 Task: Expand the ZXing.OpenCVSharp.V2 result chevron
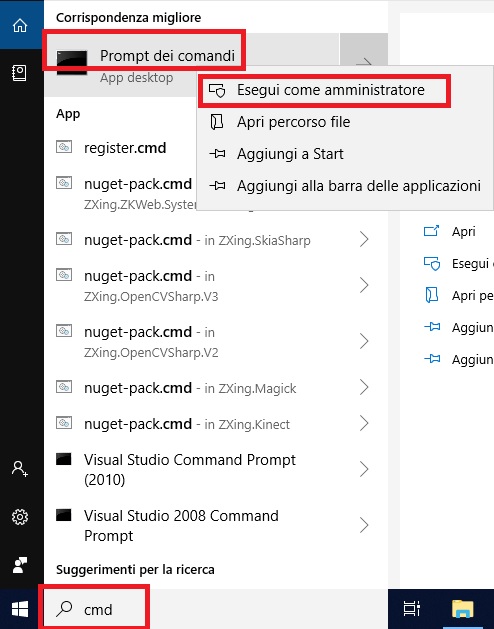pos(364,341)
